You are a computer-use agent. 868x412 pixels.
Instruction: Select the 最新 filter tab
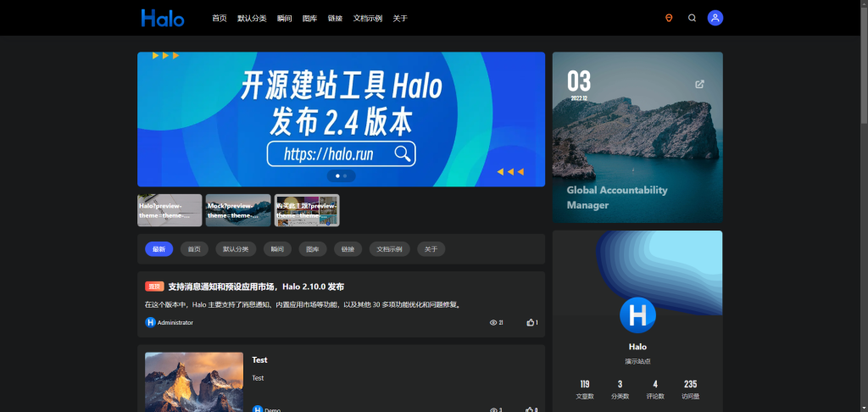click(x=159, y=249)
